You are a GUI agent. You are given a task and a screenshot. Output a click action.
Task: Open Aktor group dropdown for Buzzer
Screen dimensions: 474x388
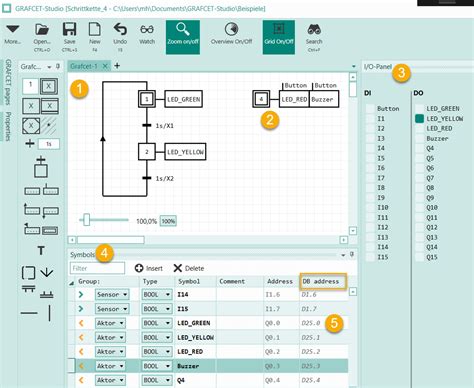[x=110, y=366]
